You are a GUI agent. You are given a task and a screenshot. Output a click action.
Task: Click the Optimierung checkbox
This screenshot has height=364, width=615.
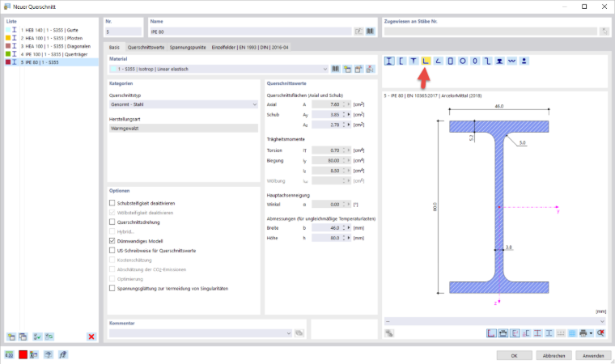(112, 279)
